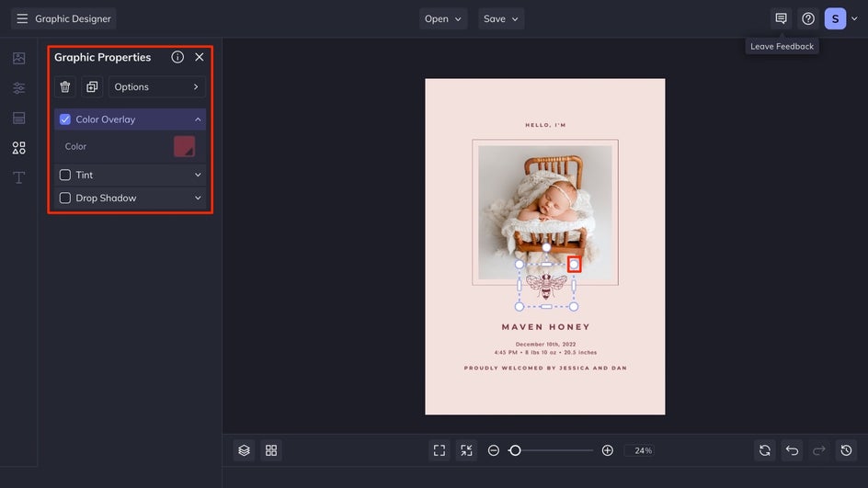Image resolution: width=868 pixels, height=488 pixels.
Task: Click the actual size shrink icon
Action: point(467,450)
